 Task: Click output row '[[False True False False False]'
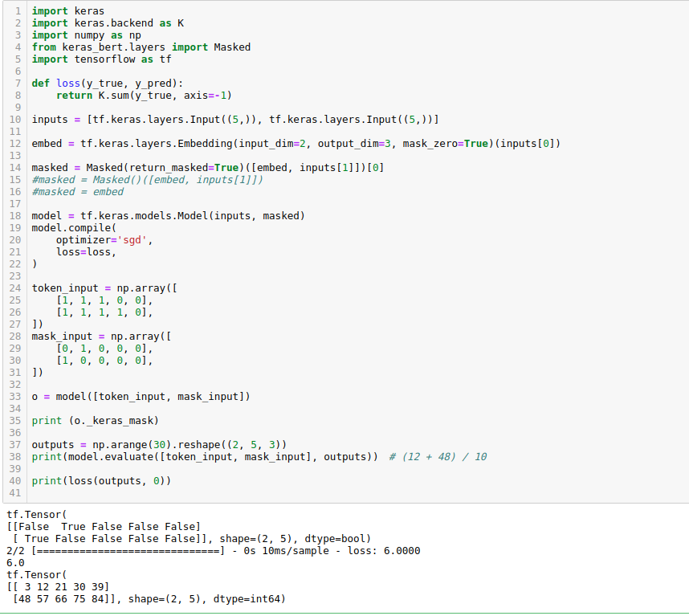(104, 526)
